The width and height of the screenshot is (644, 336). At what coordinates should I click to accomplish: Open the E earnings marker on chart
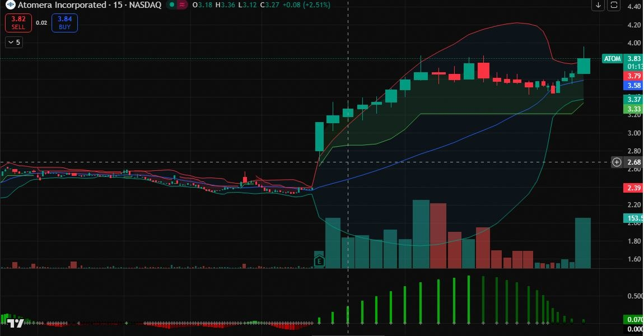pyautogui.click(x=319, y=262)
